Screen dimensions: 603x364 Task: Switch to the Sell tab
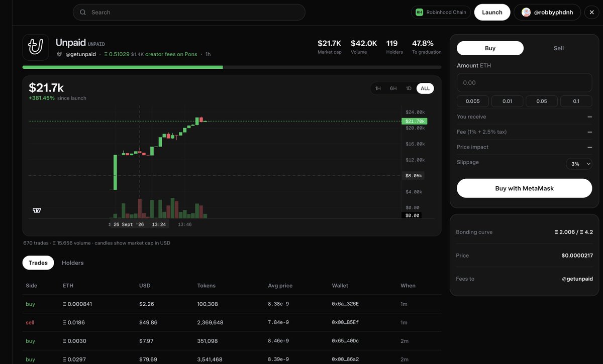pos(559,48)
